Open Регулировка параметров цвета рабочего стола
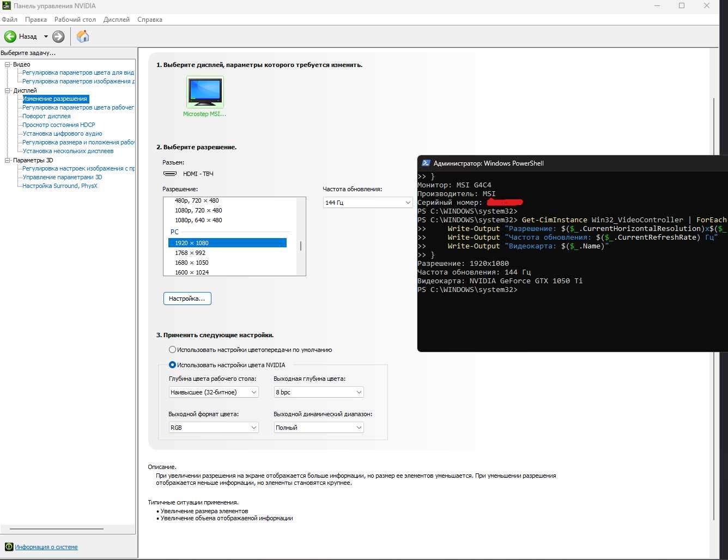728x560 pixels. point(78,107)
